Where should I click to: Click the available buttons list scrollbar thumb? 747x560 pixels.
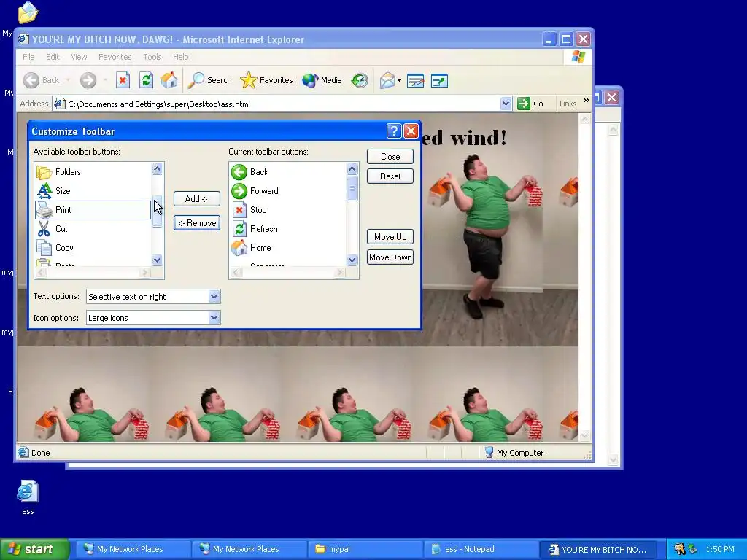coord(158,211)
